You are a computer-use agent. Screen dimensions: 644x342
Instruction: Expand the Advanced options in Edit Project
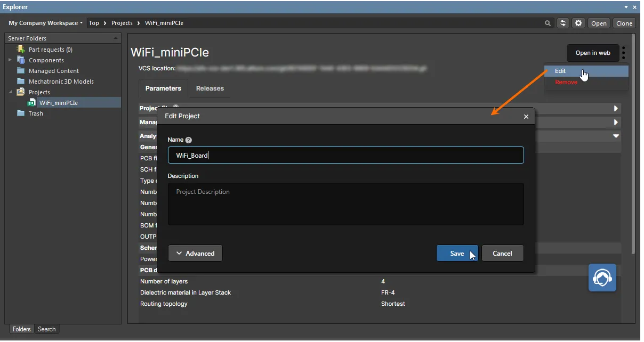coord(195,254)
